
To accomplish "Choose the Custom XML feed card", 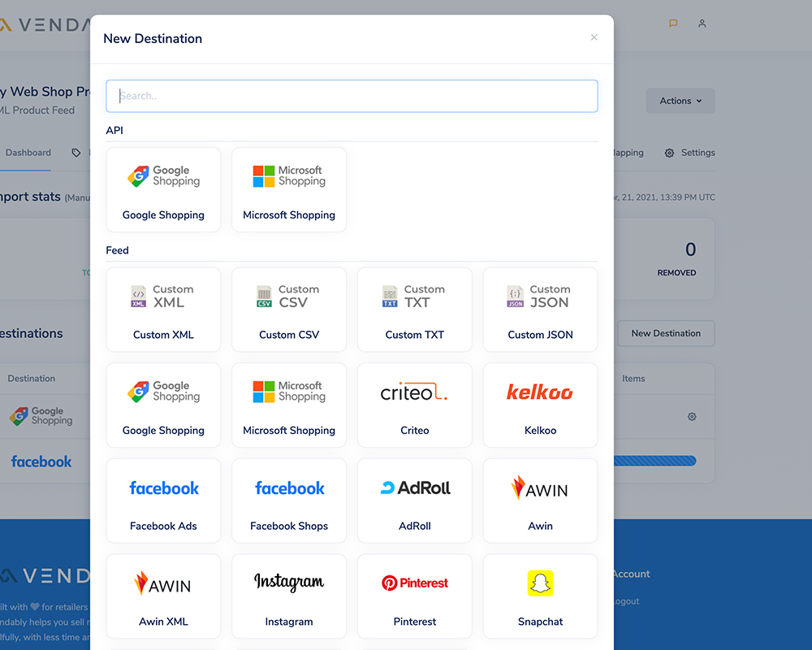I will (x=163, y=310).
